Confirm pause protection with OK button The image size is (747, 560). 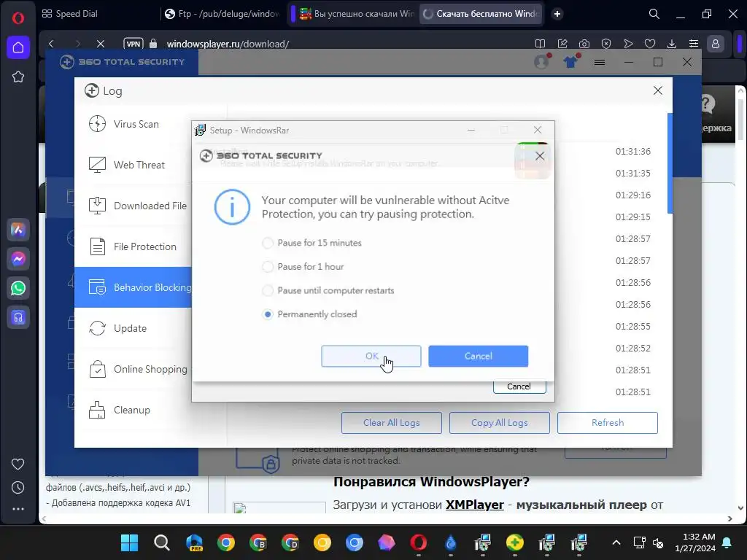click(x=371, y=356)
